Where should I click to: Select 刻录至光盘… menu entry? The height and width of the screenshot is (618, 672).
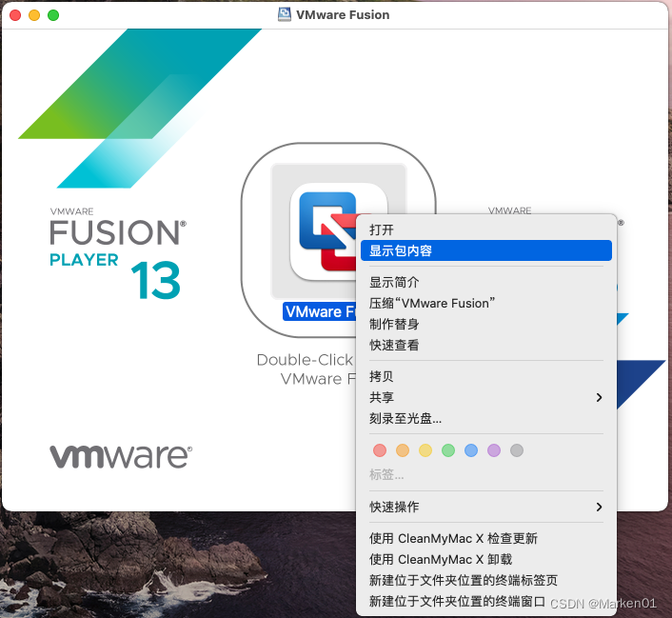[486, 418]
